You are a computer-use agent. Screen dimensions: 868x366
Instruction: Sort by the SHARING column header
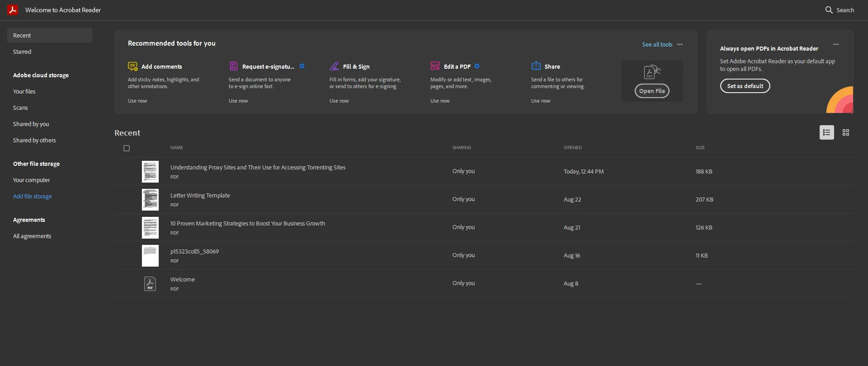[462, 148]
